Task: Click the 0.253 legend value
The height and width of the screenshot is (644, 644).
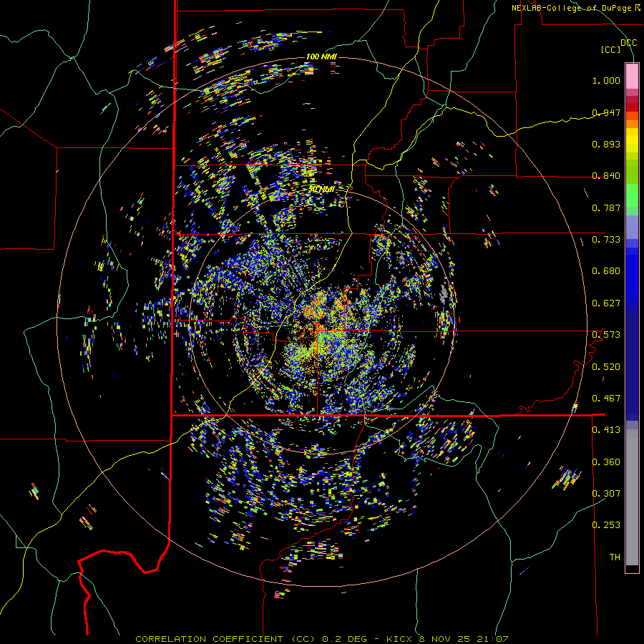Action: pyautogui.click(x=606, y=525)
